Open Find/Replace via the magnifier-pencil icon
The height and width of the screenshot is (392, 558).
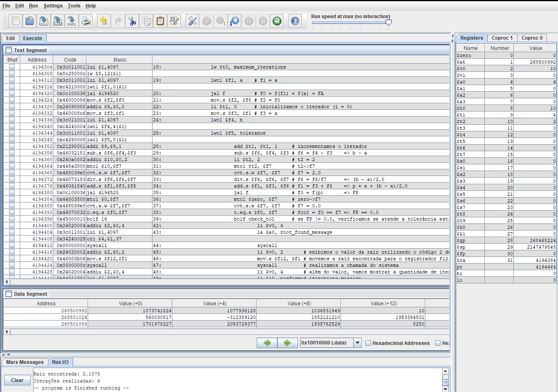(x=174, y=21)
